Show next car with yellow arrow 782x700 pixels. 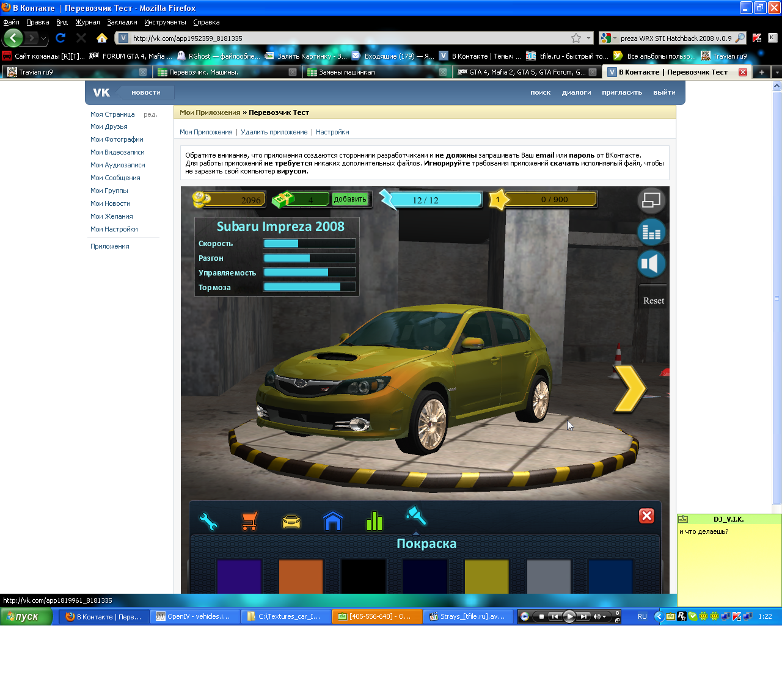pos(630,388)
